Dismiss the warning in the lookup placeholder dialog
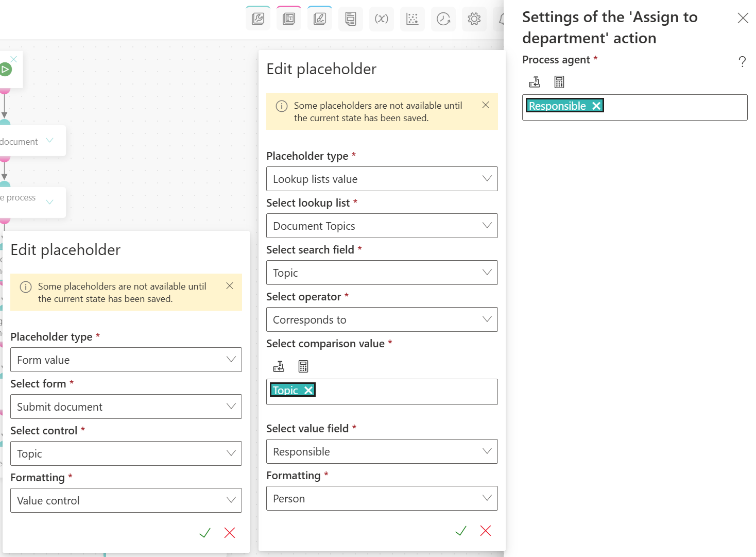 (x=486, y=105)
